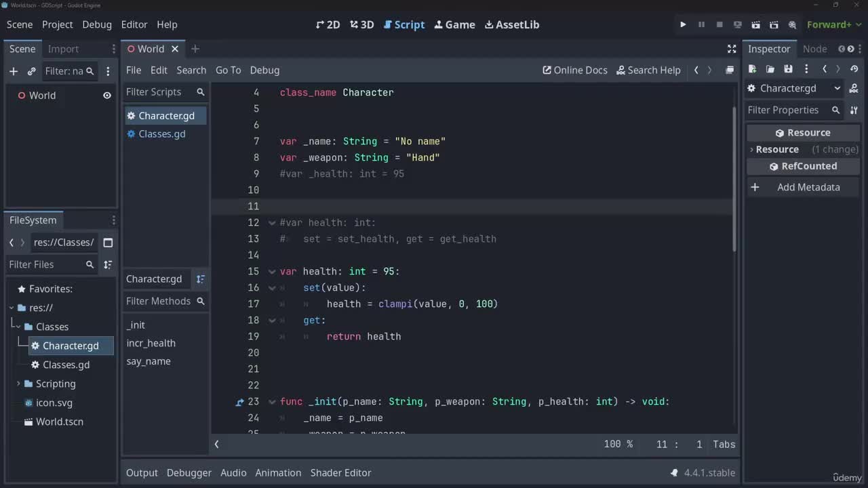Toggle FileSystem split mode icon

pos(108,243)
